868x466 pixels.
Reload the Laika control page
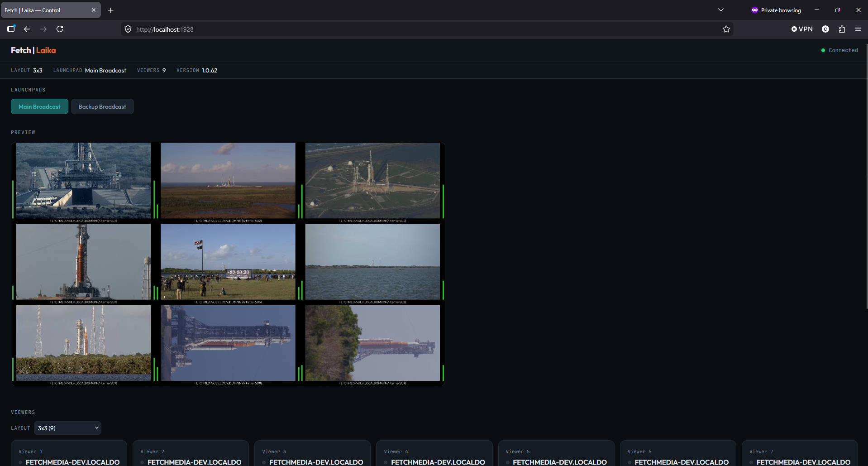pyautogui.click(x=60, y=29)
